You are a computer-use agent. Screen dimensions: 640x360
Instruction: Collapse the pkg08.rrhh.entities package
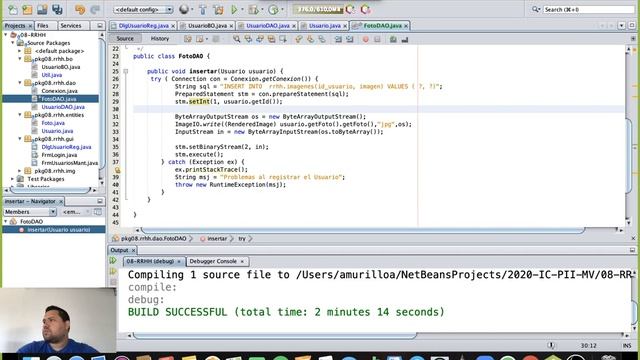[x=20, y=115]
